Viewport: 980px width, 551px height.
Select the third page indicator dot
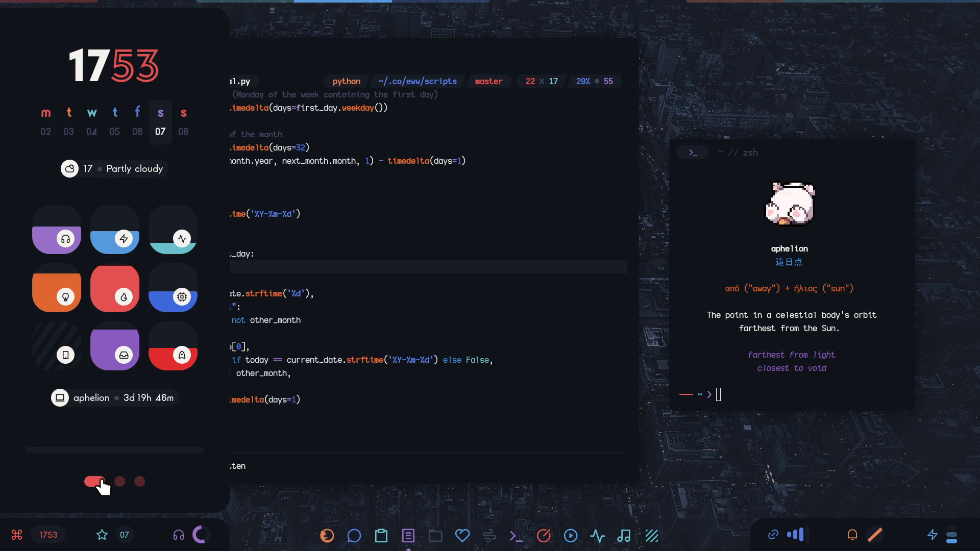coord(139,482)
